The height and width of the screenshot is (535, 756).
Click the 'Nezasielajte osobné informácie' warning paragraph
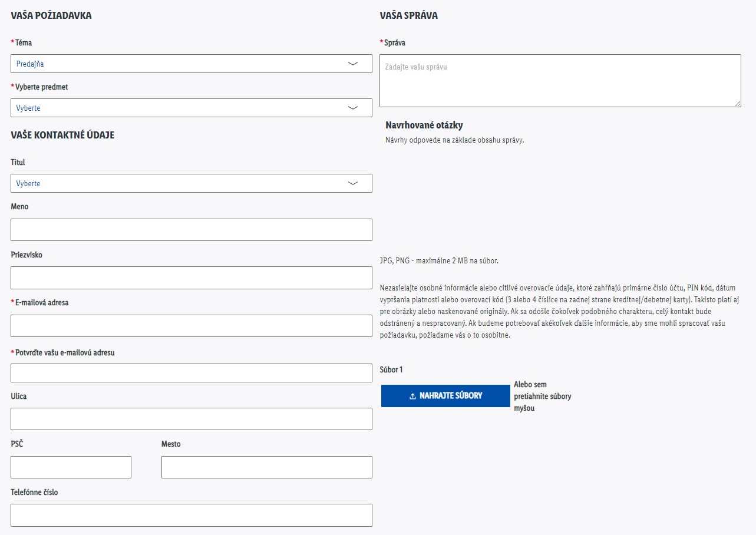560,312
